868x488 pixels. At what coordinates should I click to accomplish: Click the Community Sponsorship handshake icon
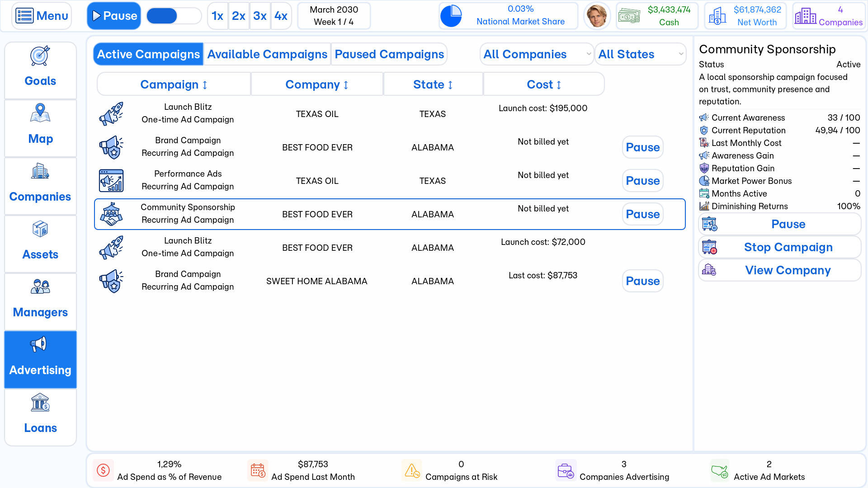pos(111,214)
